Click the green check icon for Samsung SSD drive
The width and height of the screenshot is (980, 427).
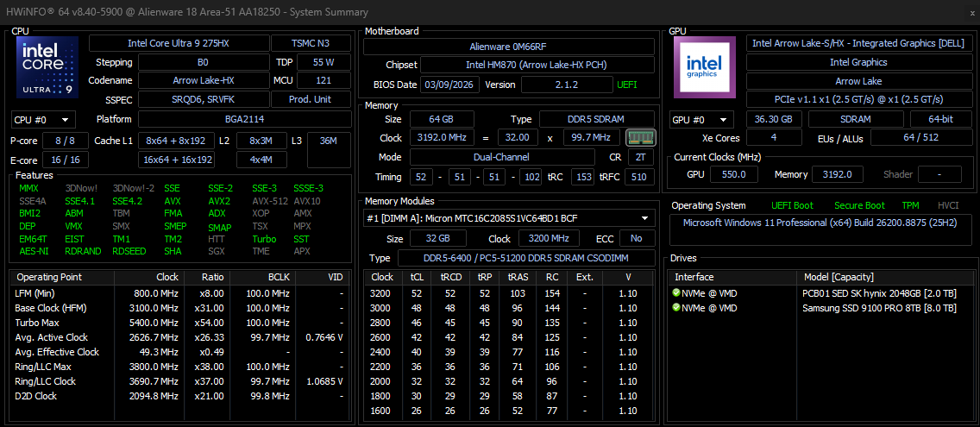pyautogui.click(x=676, y=308)
